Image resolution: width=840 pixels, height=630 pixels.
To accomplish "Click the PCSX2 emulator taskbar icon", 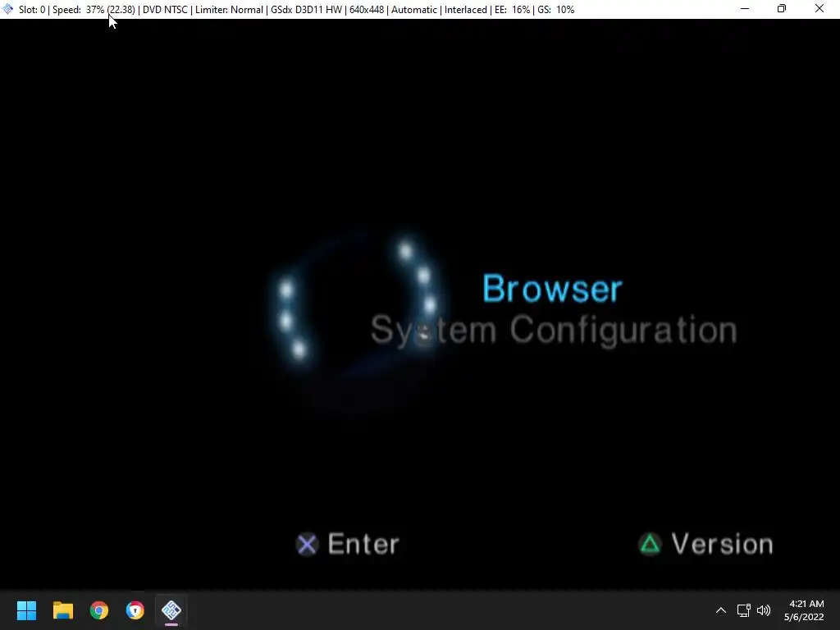I will click(171, 610).
